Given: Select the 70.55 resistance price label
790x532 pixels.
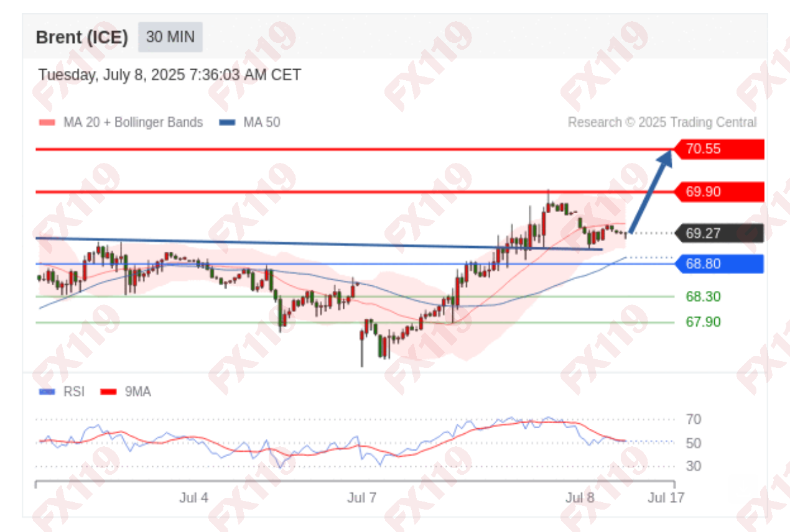Looking at the screenshot, I should (719, 149).
